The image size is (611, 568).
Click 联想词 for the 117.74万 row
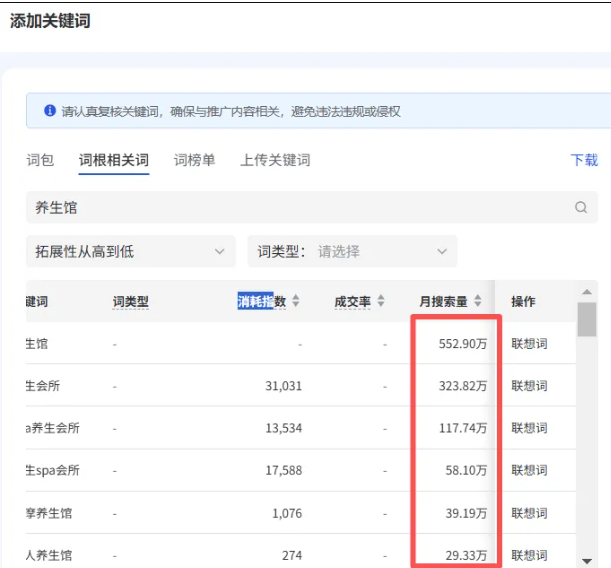tap(529, 428)
